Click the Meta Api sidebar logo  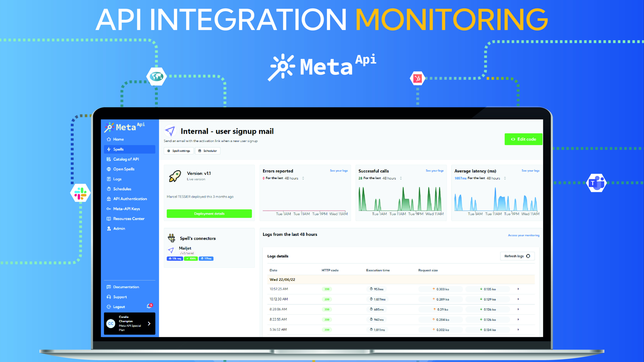click(125, 127)
